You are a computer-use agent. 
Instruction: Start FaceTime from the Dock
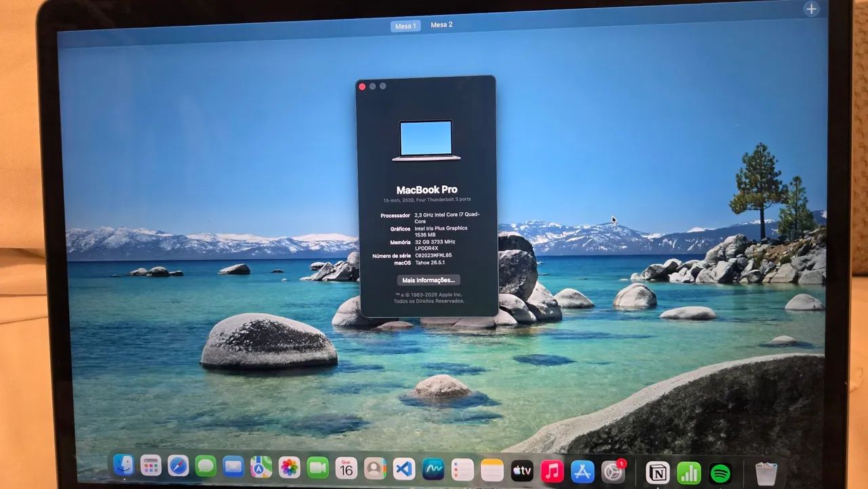pyautogui.click(x=317, y=467)
